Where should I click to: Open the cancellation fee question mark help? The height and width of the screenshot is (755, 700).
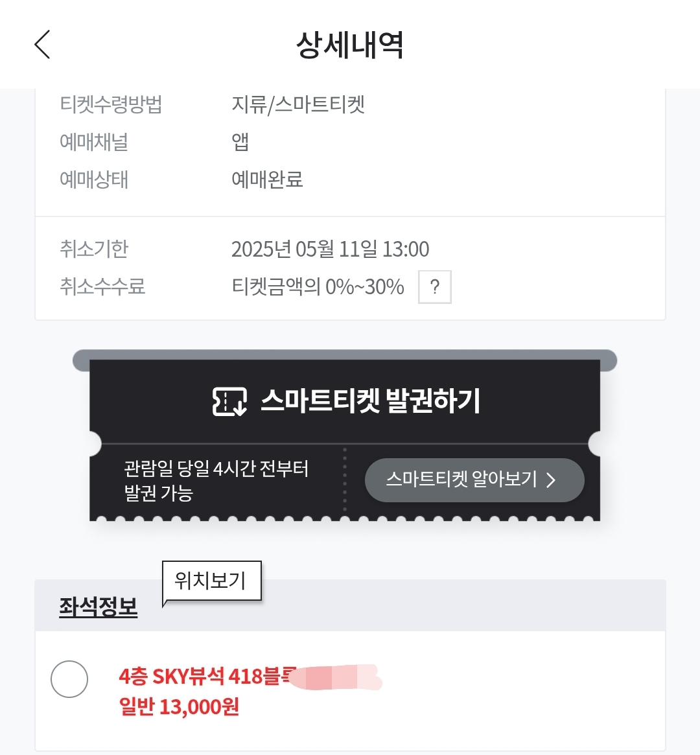click(x=435, y=287)
